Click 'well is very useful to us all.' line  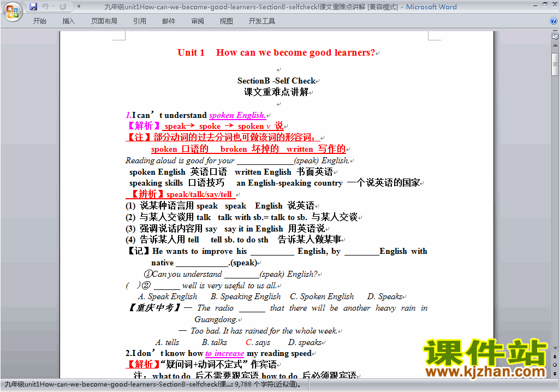coord(229,286)
